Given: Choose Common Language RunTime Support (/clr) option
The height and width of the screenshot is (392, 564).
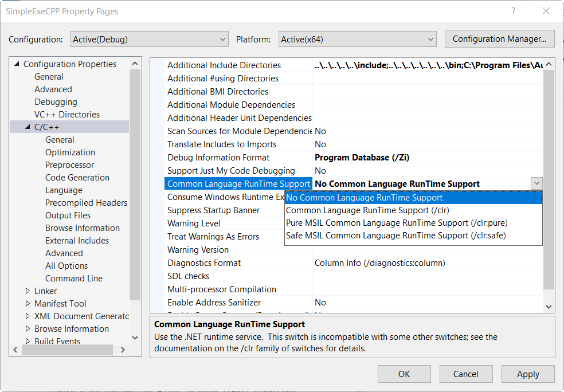Looking at the screenshot, I should 413,210.
